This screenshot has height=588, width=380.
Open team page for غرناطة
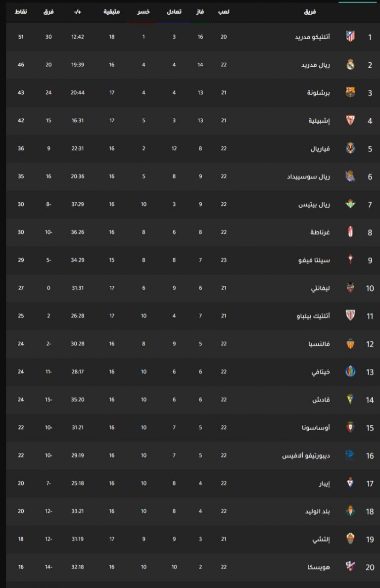pos(320,232)
